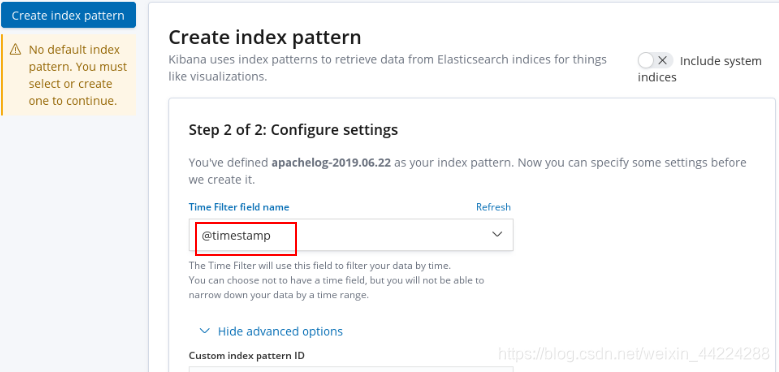
Task: Click the Refresh link
Action: (x=493, y=207)
